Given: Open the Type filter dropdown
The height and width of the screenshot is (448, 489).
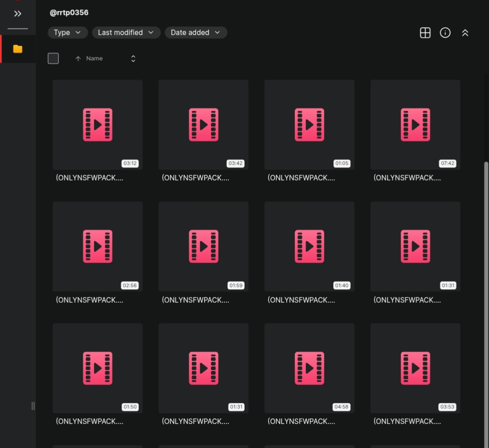Looking at the screenshot, I should coord(67,33).
